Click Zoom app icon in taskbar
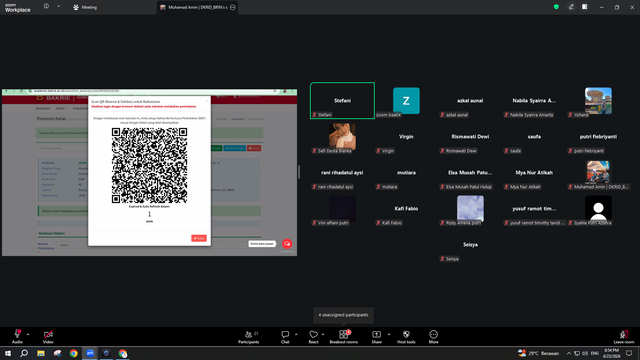Image resolution: width=640 pixels, height=360 pixels. point(90,353)
